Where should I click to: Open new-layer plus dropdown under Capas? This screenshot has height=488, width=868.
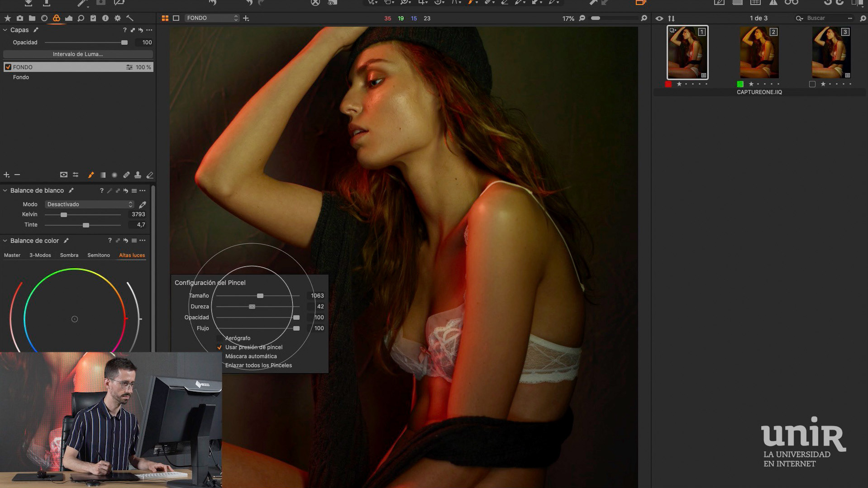coord(6,175)
